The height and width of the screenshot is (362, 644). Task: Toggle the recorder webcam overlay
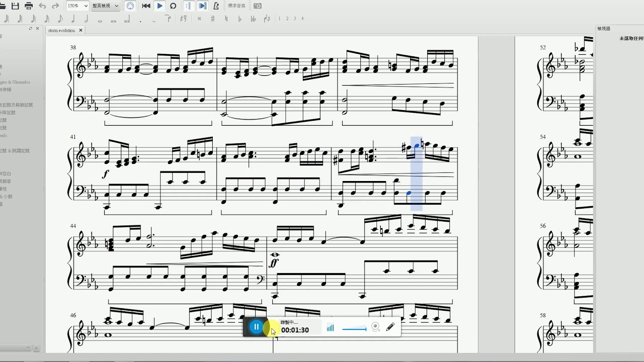pyautogui.click(x=375, y=327)
